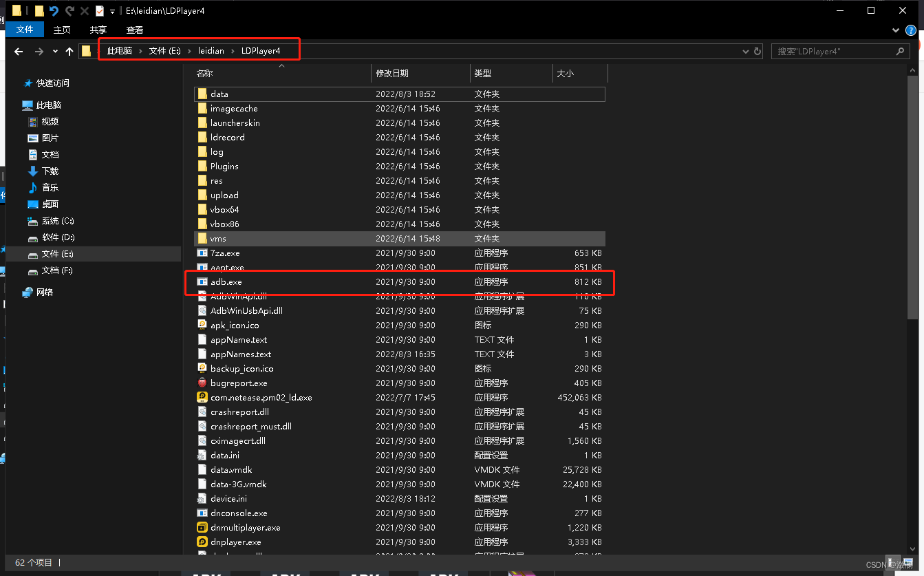Open 下载 in the navigation pane
Image resolution: width=924 pixels, height=576 pixels.
[50, 171]
